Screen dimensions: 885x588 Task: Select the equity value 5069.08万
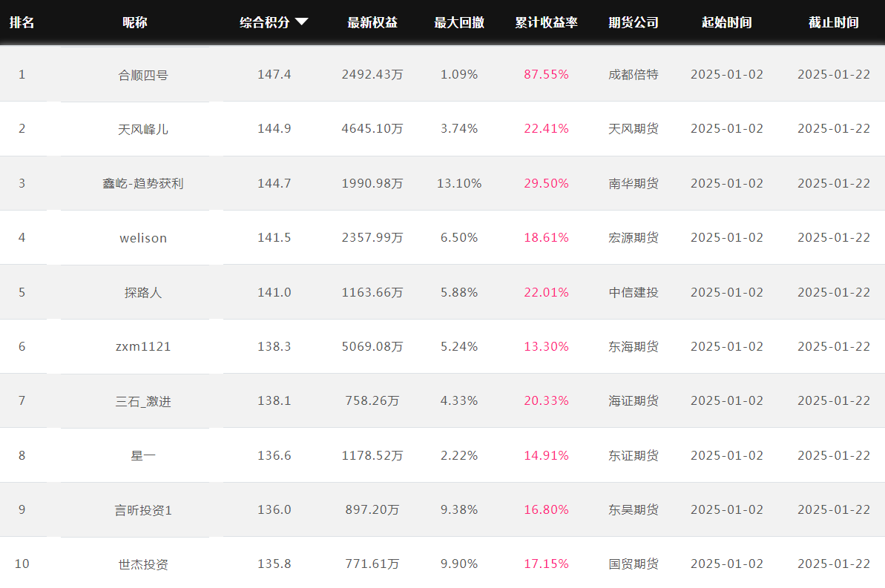click(x=372, y=346)
